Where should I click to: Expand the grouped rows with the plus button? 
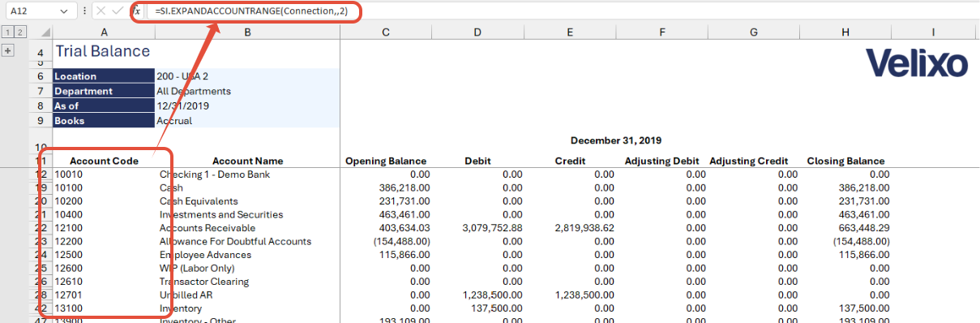8,50
